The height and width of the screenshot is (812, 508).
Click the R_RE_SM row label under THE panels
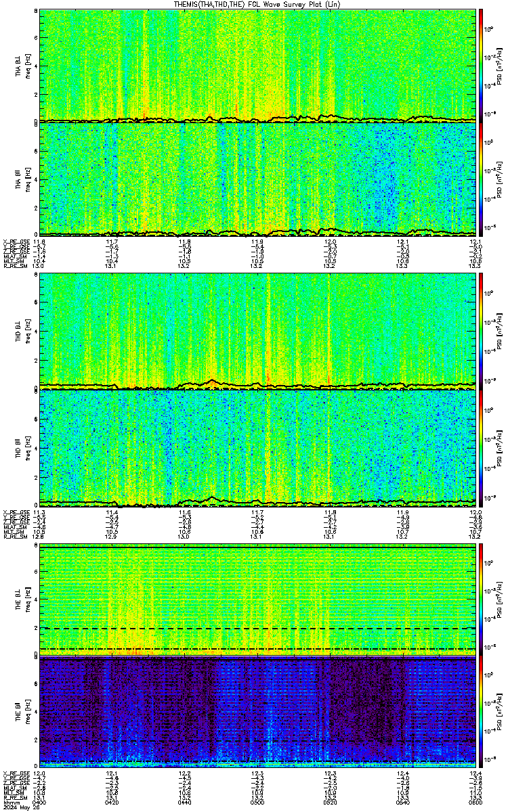pyautogui.click(x=15, y=797)
